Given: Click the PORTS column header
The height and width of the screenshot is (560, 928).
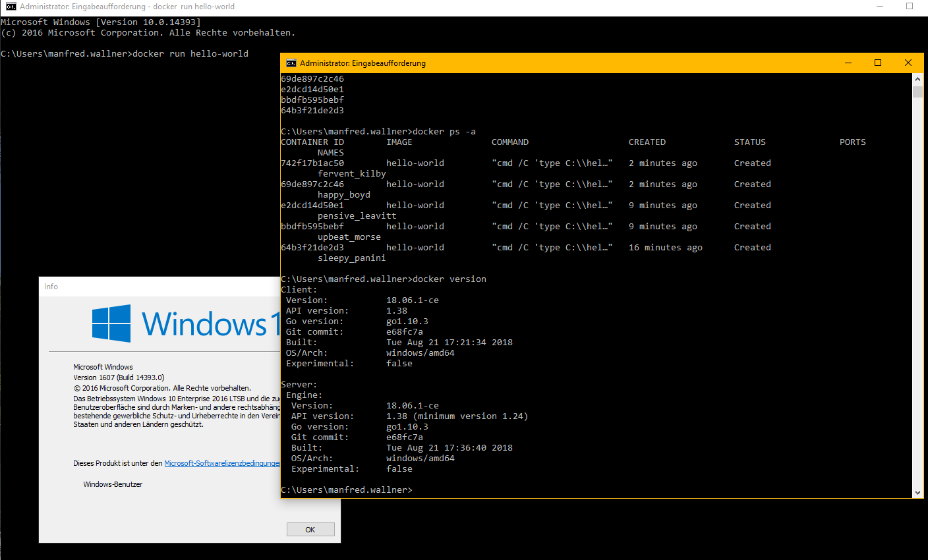Looking at the screenshot, I should 853,142.
